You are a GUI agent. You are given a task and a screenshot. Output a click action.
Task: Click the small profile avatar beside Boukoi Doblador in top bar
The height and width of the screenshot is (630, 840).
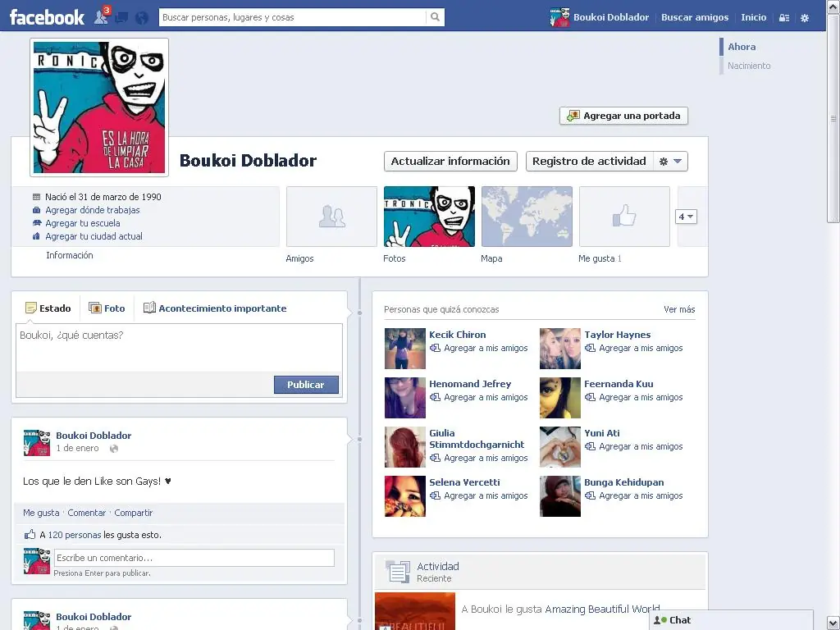(x=559, y=17)
